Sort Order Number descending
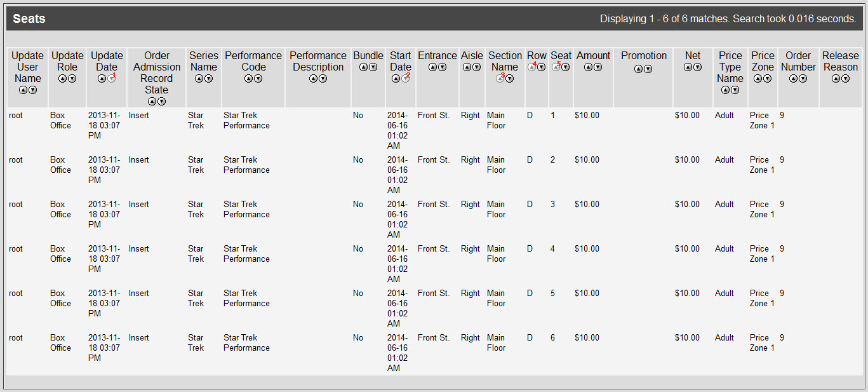Image resolution: width=868 pixels, height=392 pixels. click(803, 79)
